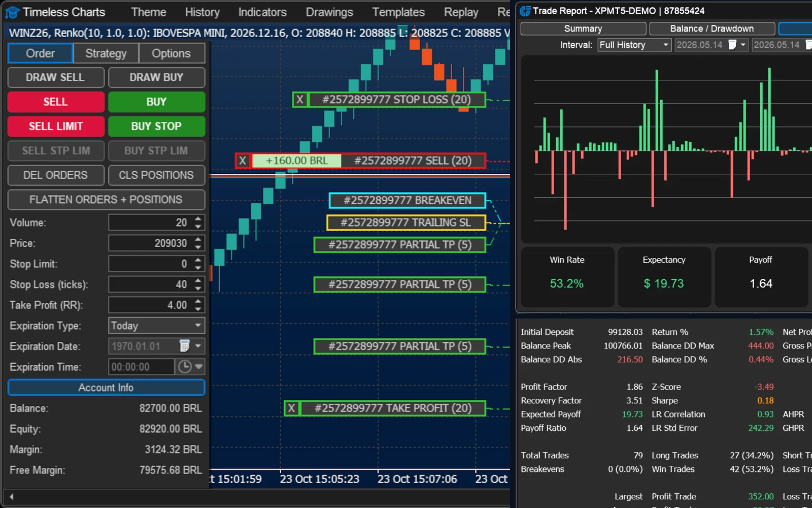Expand the Expiration Time dropdown arrow
812x508 pixels.
198,366
